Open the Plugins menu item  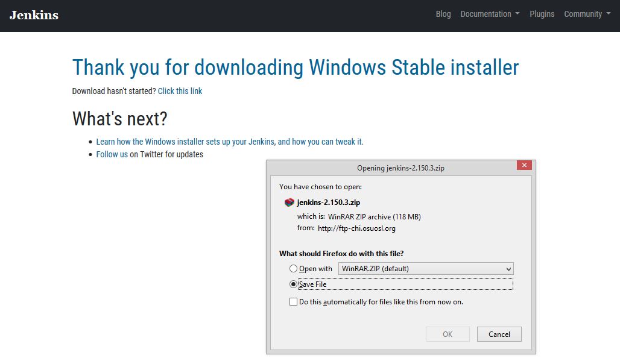click(542, 14)
